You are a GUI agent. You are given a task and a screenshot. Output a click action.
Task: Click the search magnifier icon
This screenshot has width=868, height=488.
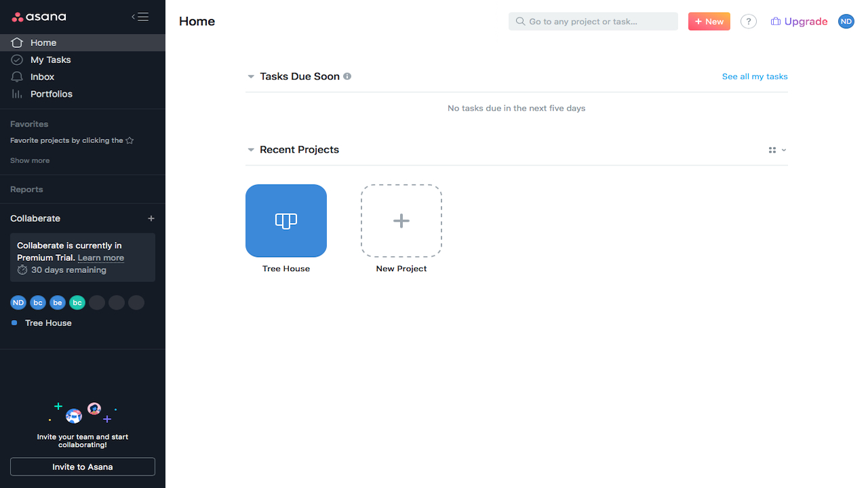pyautogui.click(x=521, y=21)
